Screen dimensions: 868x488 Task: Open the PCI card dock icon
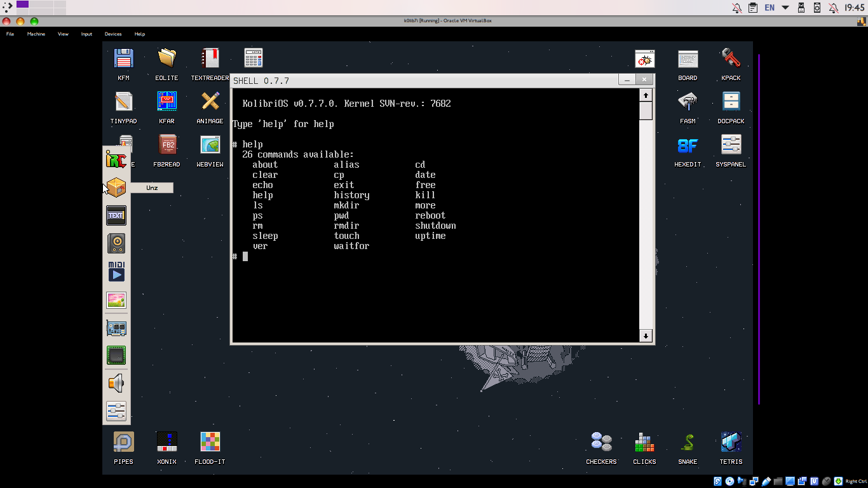(x=116, y=329)
